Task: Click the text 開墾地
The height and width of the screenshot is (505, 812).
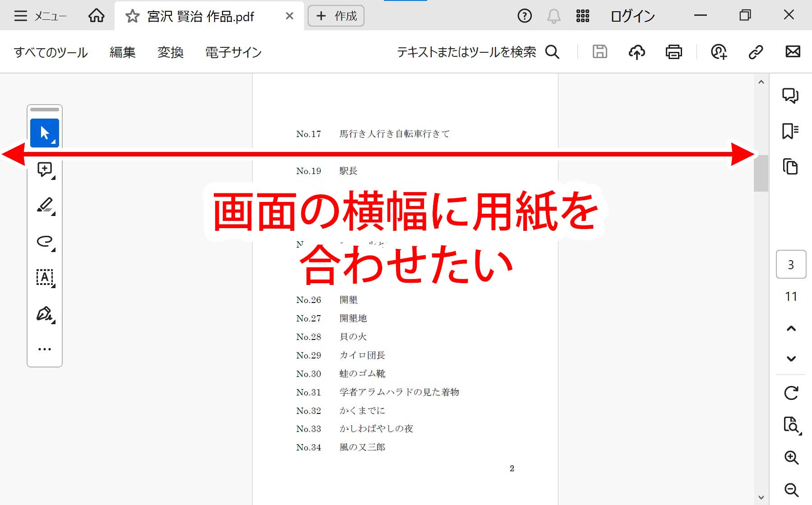Action: pyautogui.click(x=353, y=318)
